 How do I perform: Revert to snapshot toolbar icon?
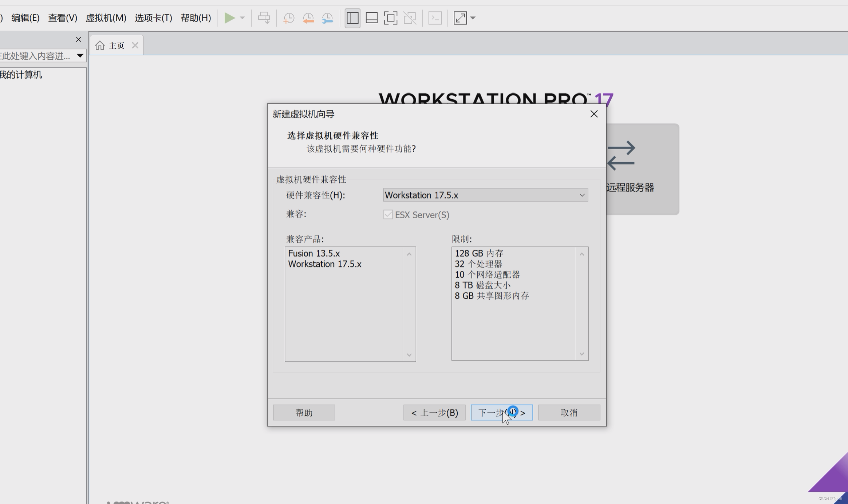(x=308, y=18)
